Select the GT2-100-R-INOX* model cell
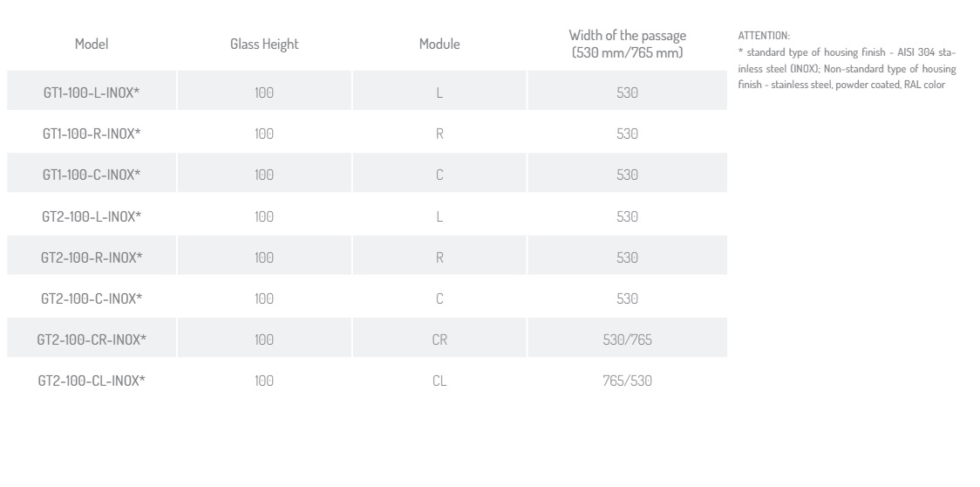 92,255
